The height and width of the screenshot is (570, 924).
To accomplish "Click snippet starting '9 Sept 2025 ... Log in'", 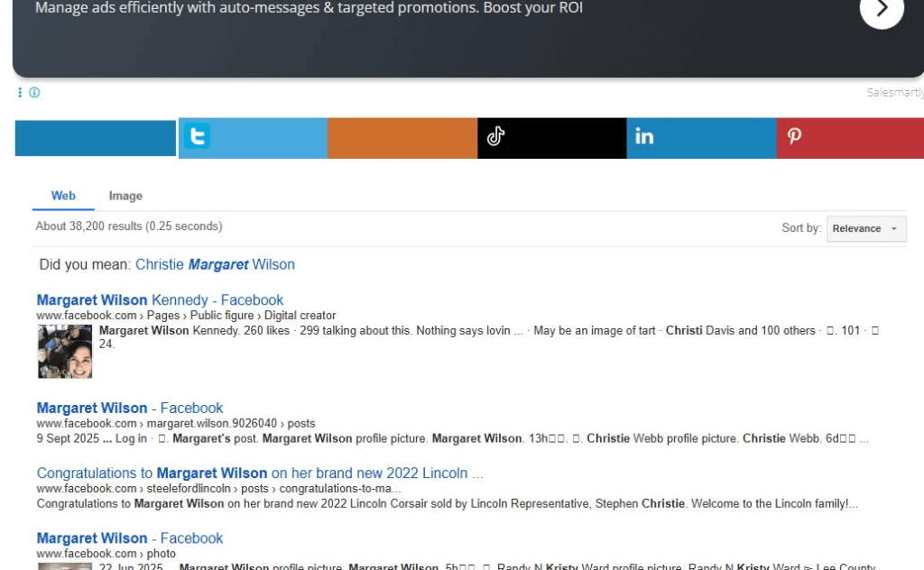I will tap(453, 438).
